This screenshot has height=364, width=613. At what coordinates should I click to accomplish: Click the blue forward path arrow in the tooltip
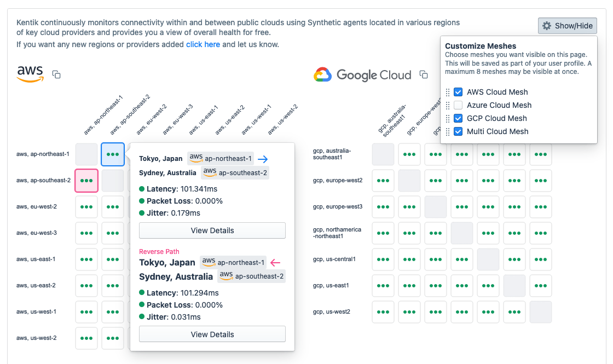[262, 159]
